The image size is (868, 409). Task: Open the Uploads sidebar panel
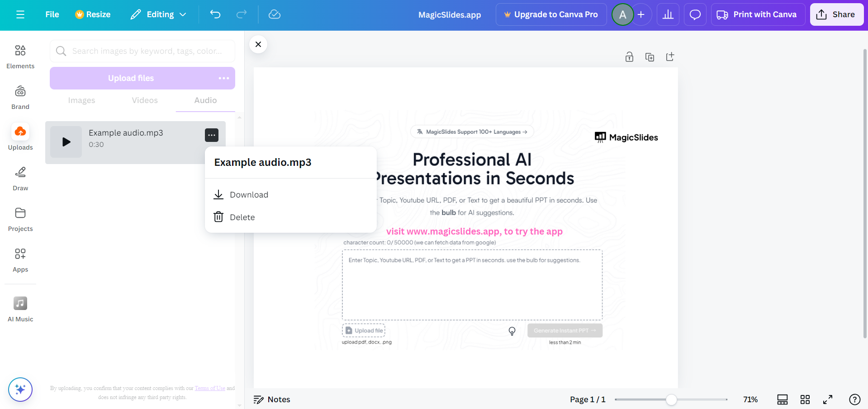pyautogui.click(x=20, y=137)
